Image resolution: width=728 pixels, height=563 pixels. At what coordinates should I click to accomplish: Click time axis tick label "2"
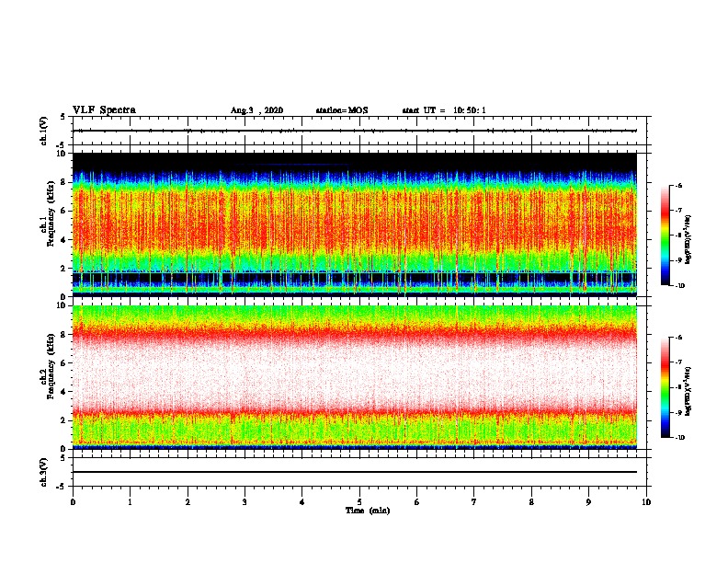pyautogui.click(x=188, y=502)
